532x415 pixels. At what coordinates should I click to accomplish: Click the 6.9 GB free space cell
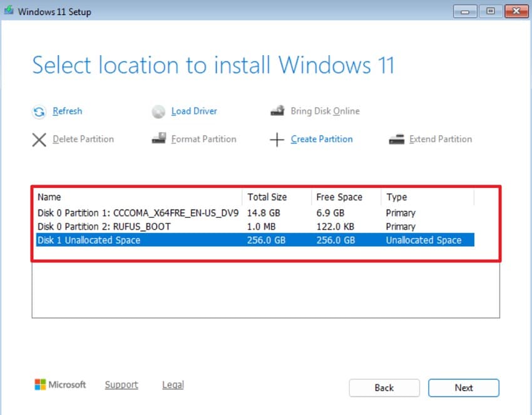(x=330, y=213)
